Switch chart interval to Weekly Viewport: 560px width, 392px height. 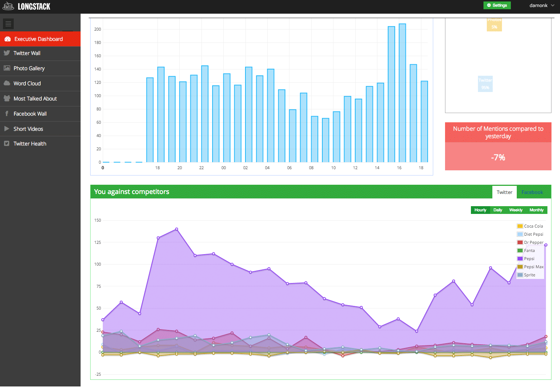click(x=516, y=210)
